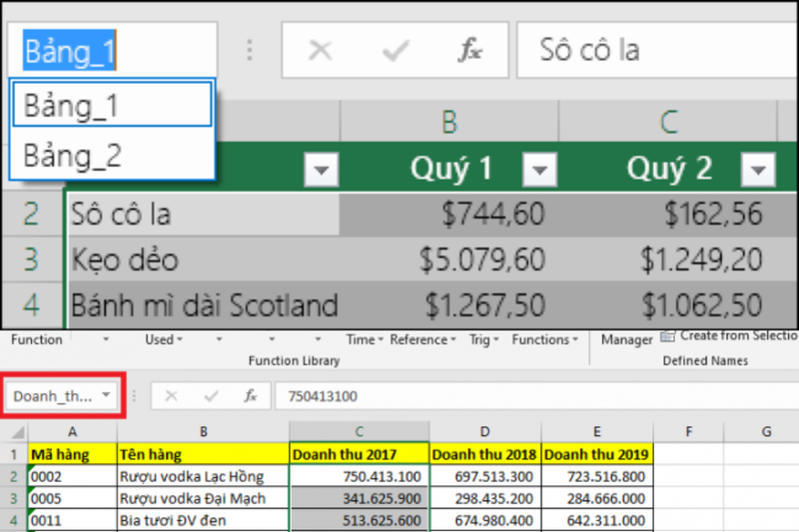
Task: Select column G header in lower sheet
Action: (x=761, y=432)
